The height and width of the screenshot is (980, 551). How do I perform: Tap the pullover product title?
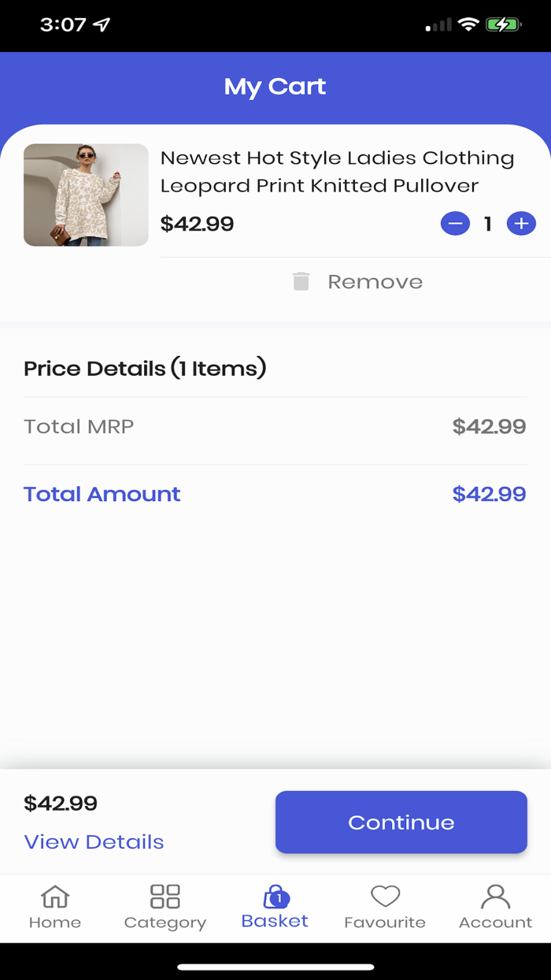tap(337, 172)
